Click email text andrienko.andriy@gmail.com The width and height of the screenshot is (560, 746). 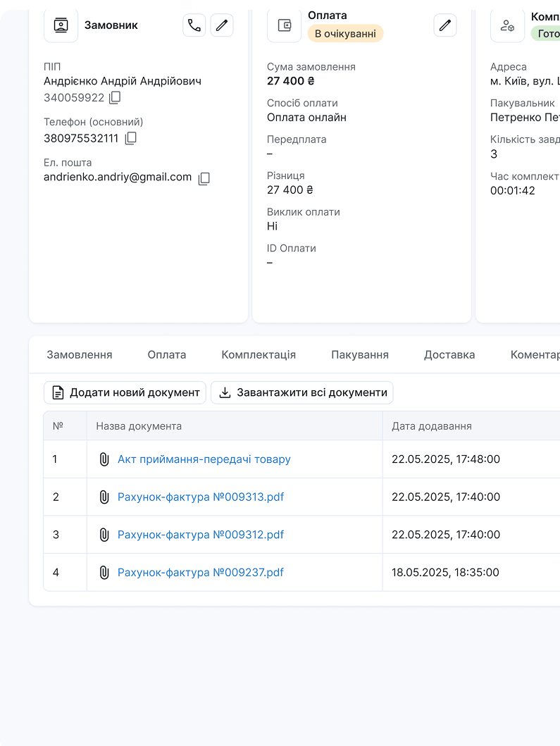(118, 177)
